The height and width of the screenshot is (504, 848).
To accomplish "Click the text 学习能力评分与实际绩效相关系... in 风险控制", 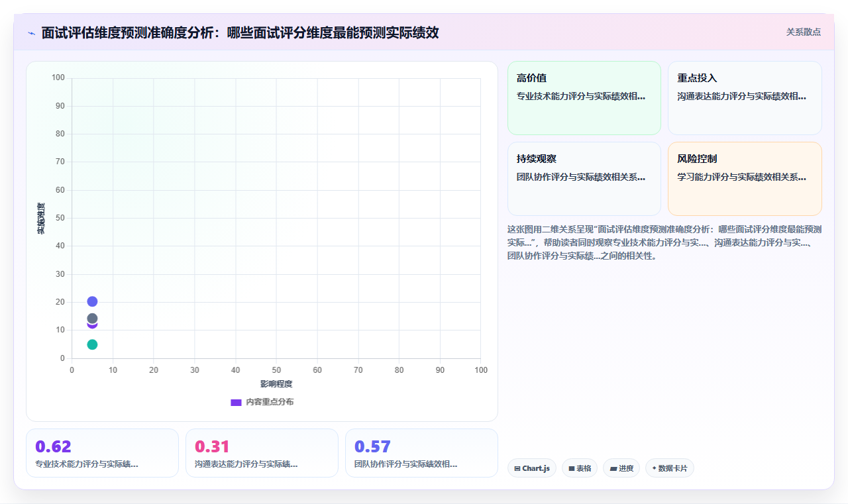I will tap(741, 177).
